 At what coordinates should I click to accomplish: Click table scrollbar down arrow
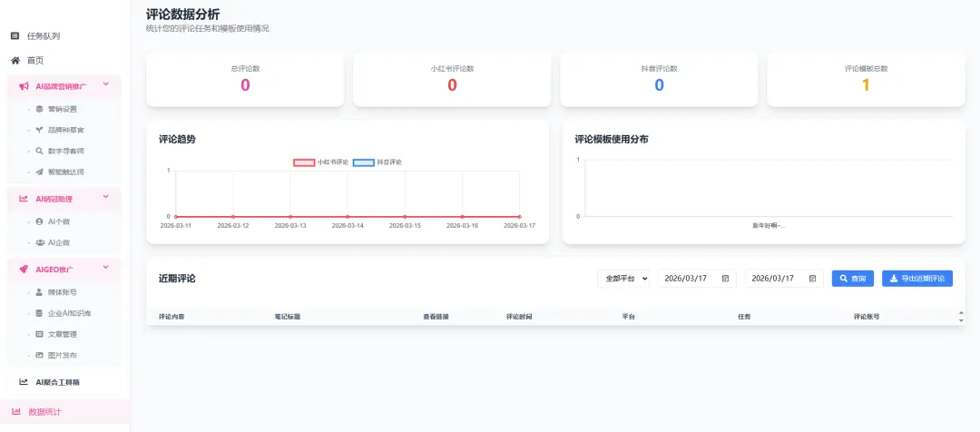[x=961, y=320]
